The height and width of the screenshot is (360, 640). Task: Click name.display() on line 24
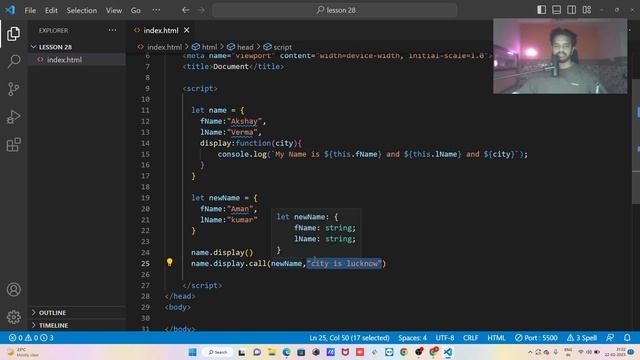pos(222,252)
